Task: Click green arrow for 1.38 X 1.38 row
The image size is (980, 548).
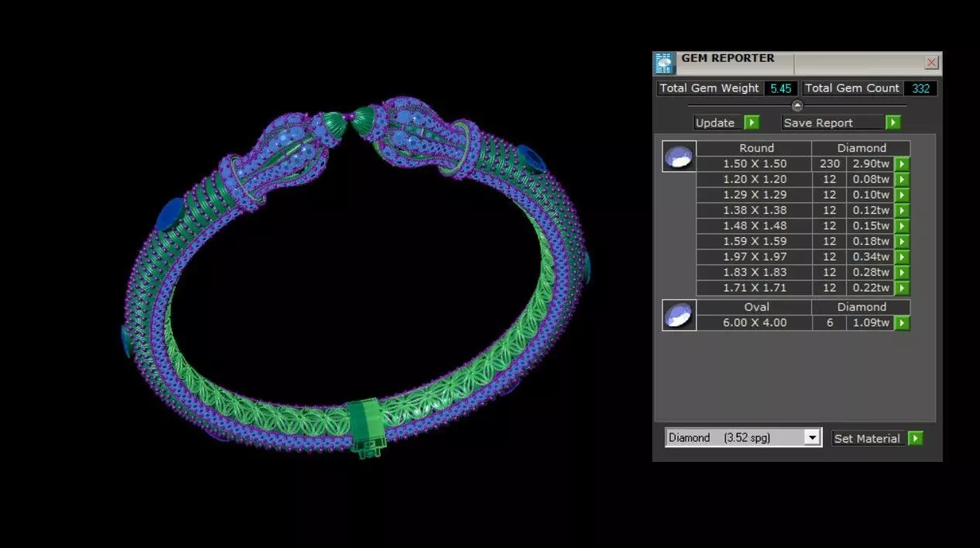Action: click(902, 211)
